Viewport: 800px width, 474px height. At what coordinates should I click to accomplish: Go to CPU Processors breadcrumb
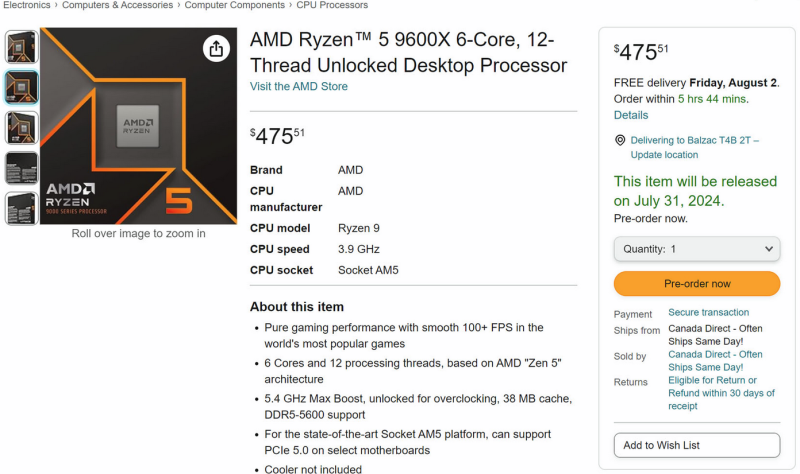click(x=332, y=5)
